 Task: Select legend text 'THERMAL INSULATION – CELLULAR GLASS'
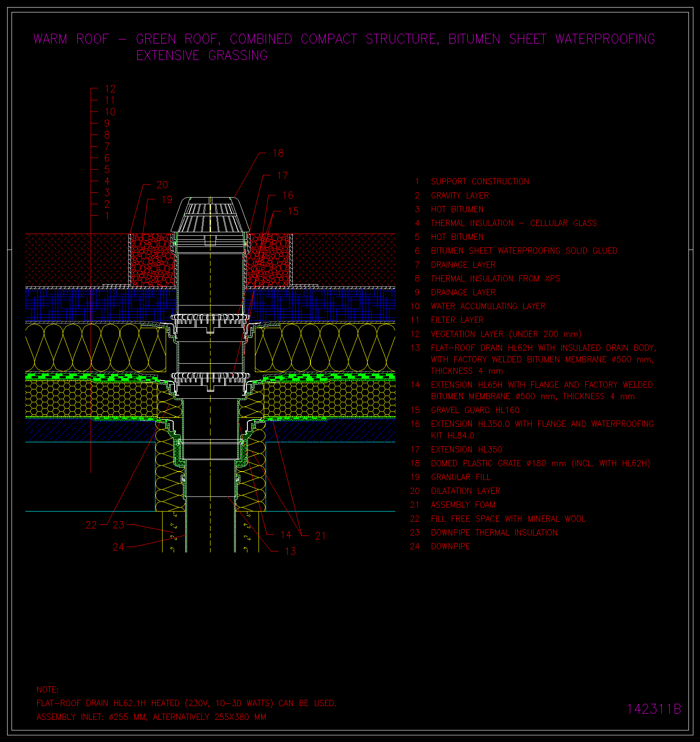(x=514, y=223)
